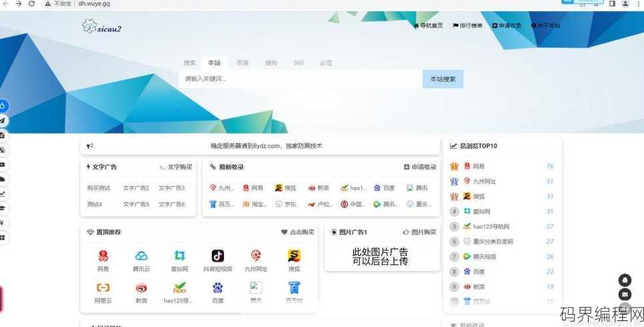Open 导航首页 in top navigation

point(428,25)
